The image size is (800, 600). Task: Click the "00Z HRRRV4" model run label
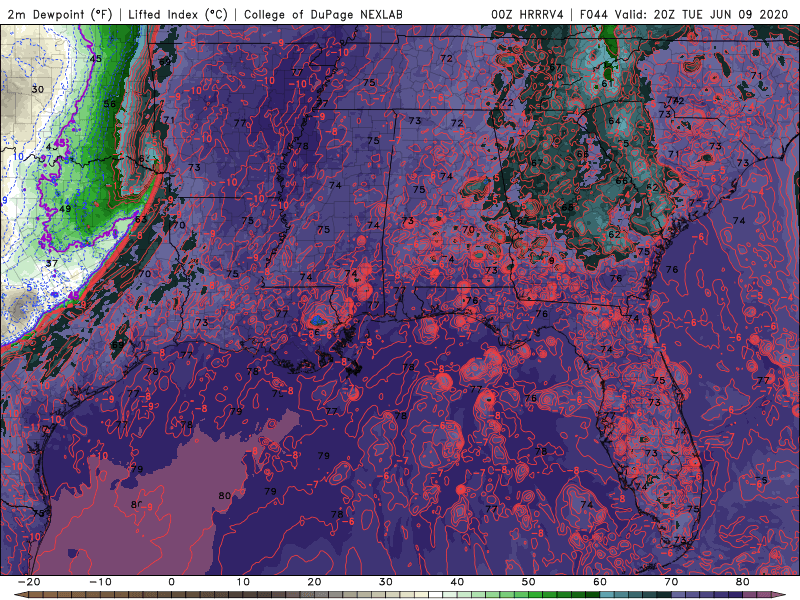[528, 14]
